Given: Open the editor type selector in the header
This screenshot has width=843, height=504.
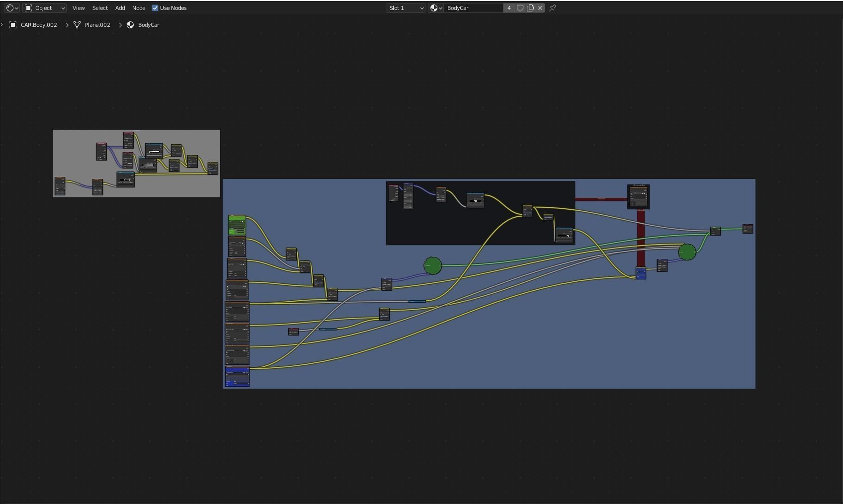Looking at the screenshot, I should point(12,8).
